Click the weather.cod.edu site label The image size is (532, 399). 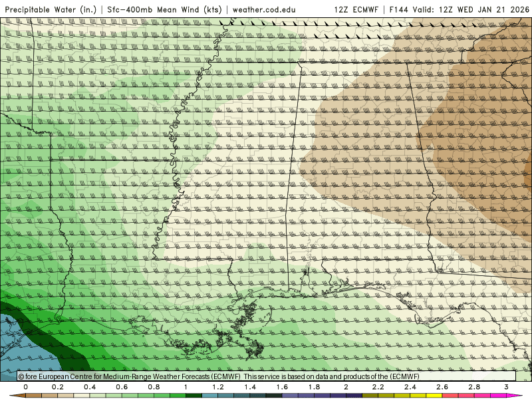264,9
